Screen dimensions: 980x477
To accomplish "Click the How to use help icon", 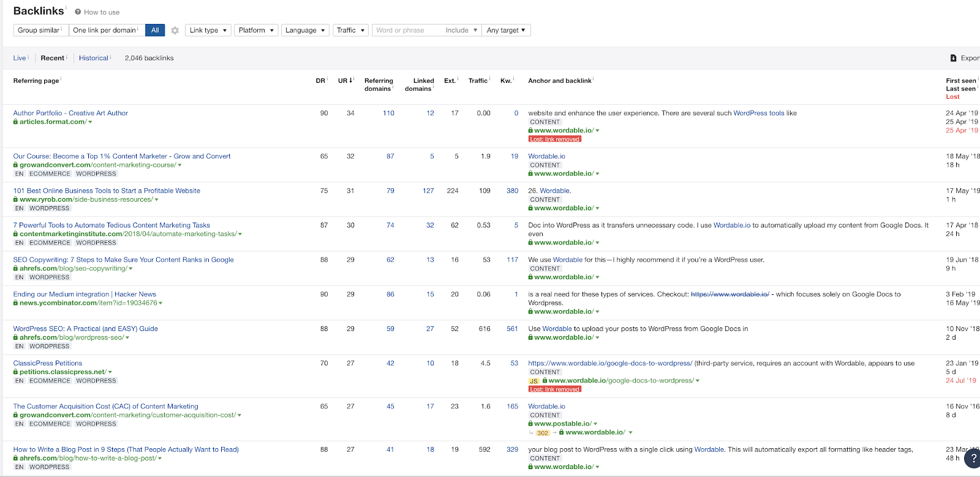I will point(78,12).
